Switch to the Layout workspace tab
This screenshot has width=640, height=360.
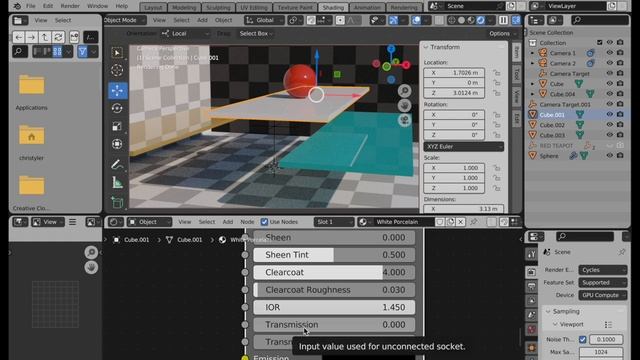pyautogui.click(x=153, y=7)
